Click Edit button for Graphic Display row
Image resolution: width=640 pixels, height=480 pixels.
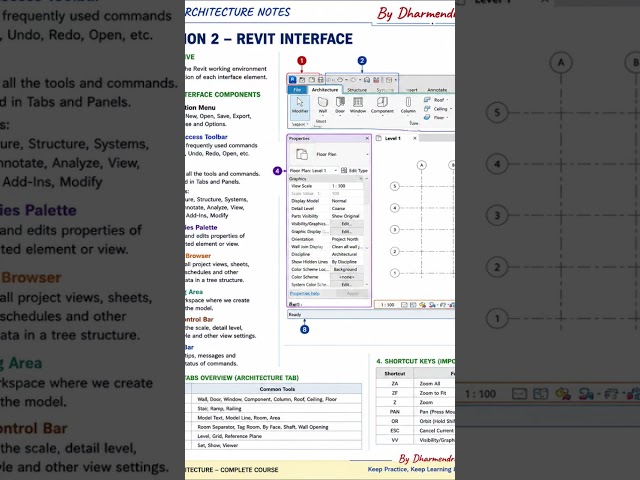point(347,231)
